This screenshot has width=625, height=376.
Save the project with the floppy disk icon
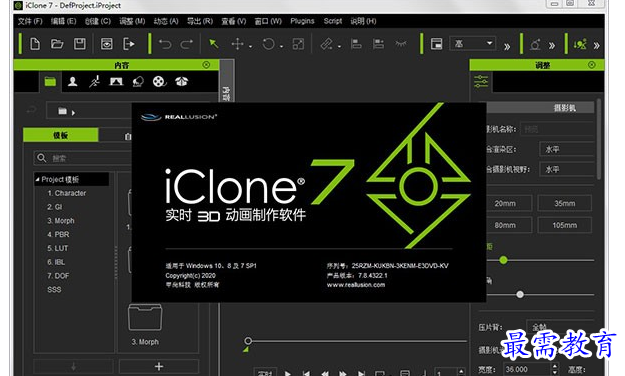(80, 44)
